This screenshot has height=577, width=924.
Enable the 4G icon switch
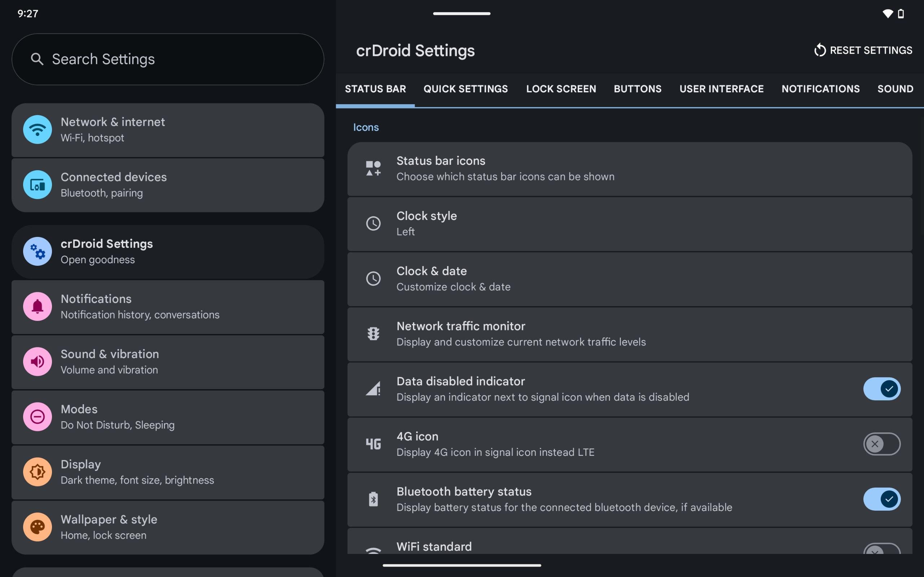(x=881, y=444)
